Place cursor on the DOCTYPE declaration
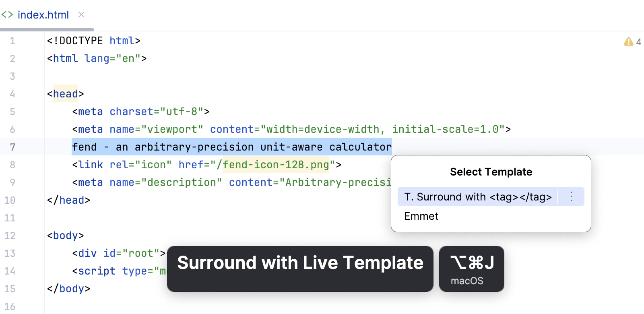The width and height of the screenshot is (644, 314). click(93, 41)
